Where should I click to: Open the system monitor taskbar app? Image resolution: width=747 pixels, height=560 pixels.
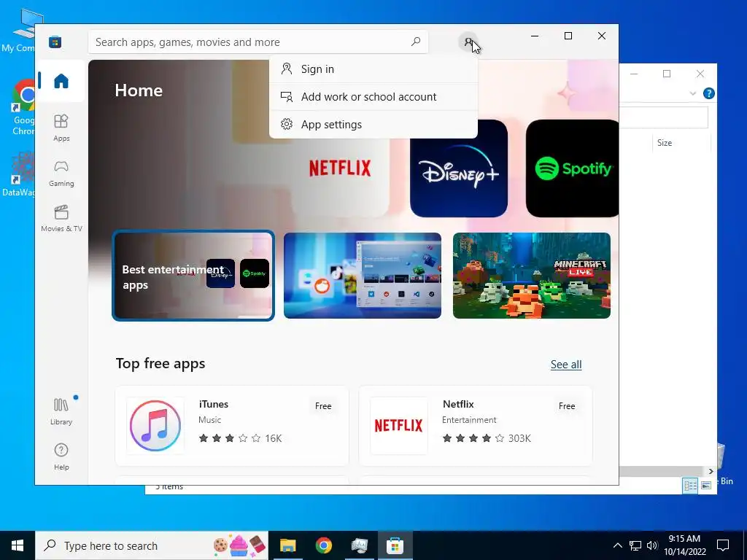359,545
